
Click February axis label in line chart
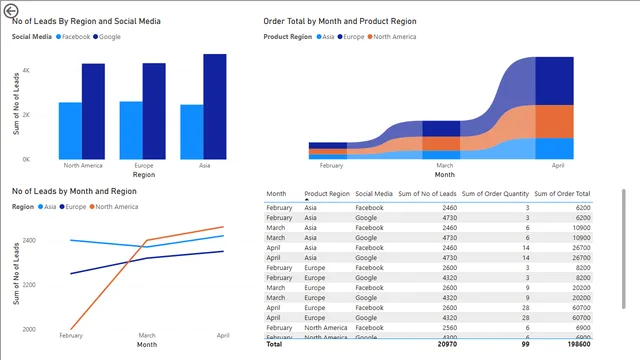click(x=71, y=336)
